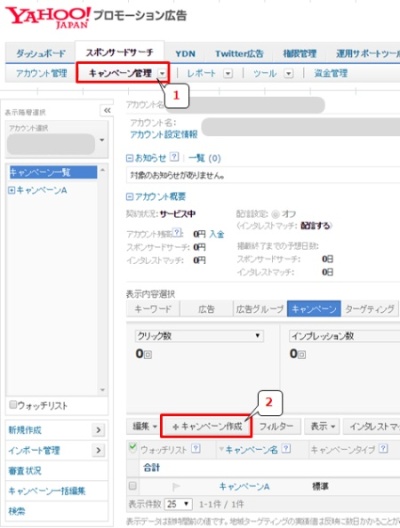The height and width of the screenshot is (528, 400).
Task: Open help icon beside キャンペーンタイプ column header
Action: (383, 448)
